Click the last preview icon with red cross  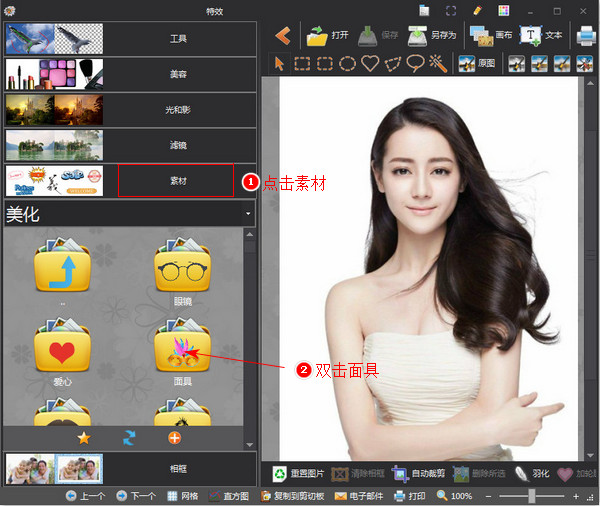click(x=584, y=64)
